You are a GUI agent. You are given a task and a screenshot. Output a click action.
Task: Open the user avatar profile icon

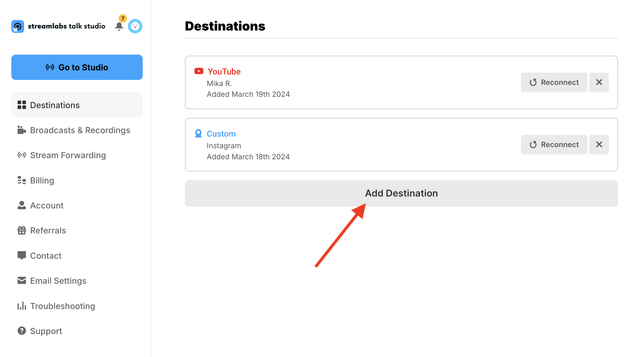pyautogui.click(x=135, y=26)
